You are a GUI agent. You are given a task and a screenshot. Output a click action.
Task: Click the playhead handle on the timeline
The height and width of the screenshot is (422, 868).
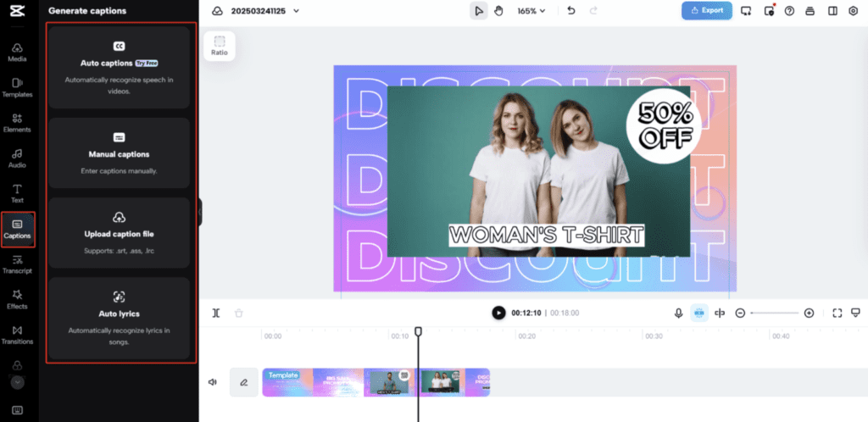[418, 330]
